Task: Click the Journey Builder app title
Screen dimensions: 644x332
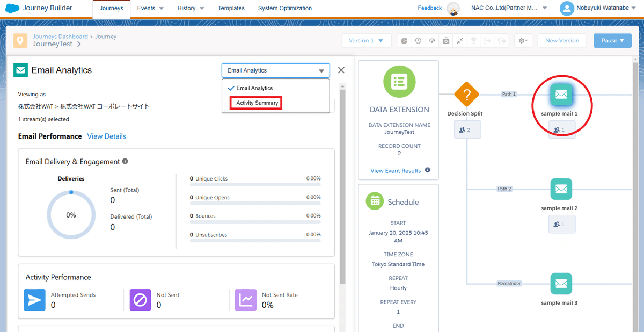Action: point(48,8)
